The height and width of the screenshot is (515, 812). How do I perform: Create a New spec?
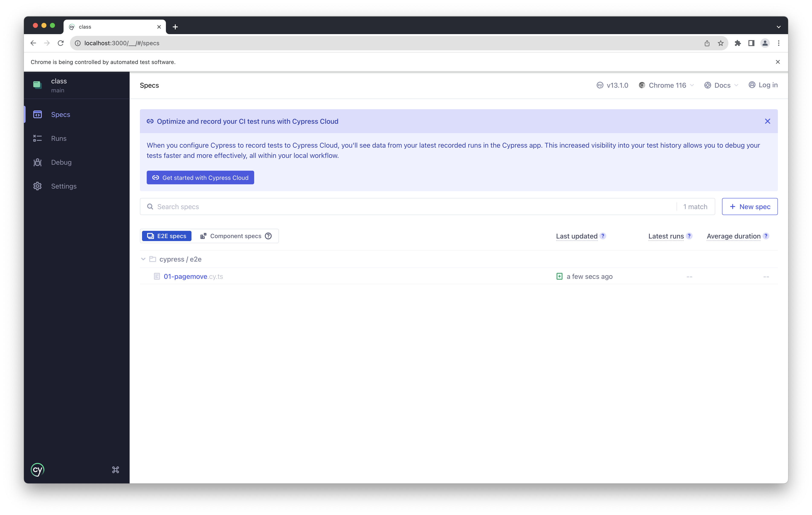tap(750, 207)
